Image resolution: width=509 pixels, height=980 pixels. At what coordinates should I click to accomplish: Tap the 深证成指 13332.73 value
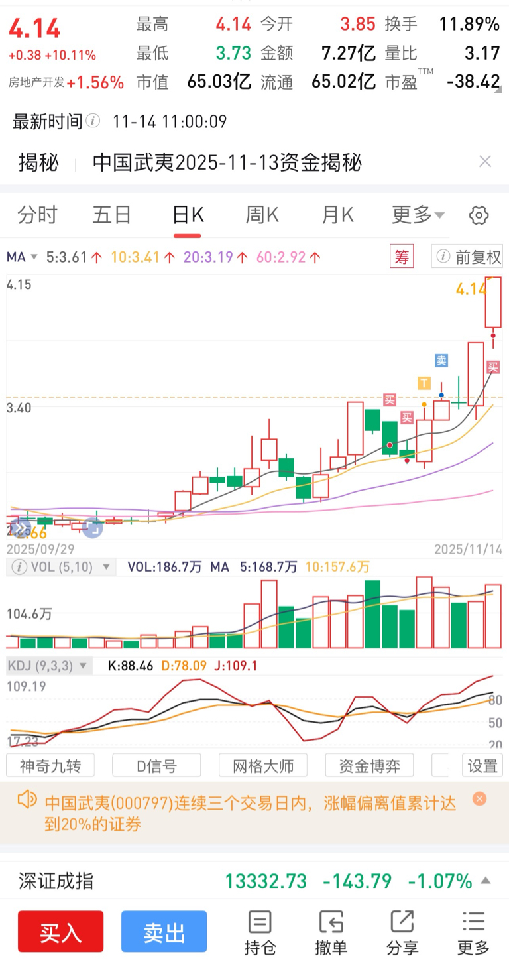[266, 881]
